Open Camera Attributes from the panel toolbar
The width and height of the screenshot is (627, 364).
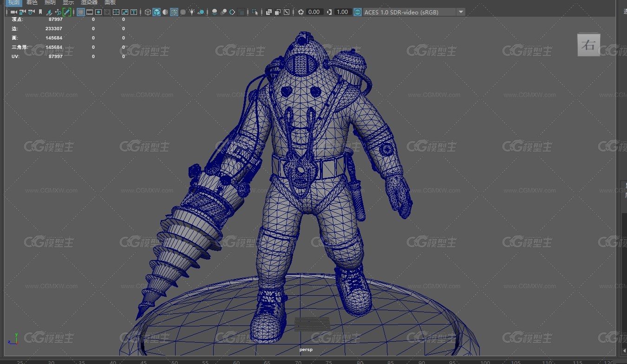point(31,12)
